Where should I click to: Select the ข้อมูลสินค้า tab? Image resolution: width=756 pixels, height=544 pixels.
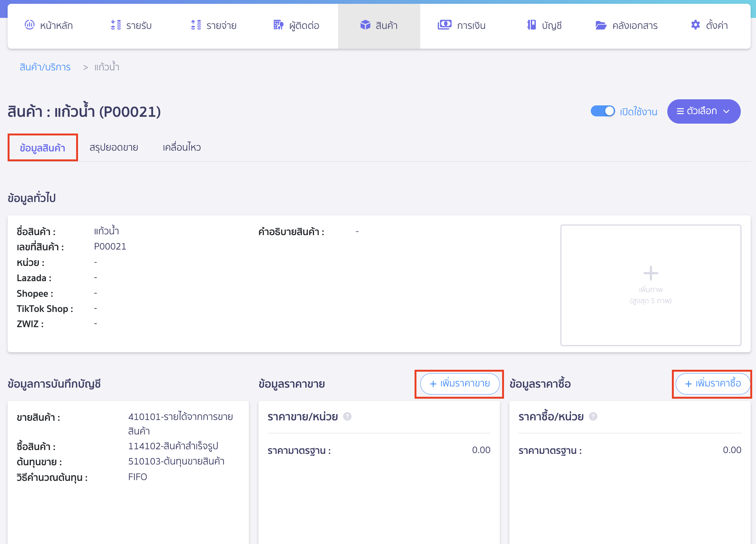pos(42,147)
